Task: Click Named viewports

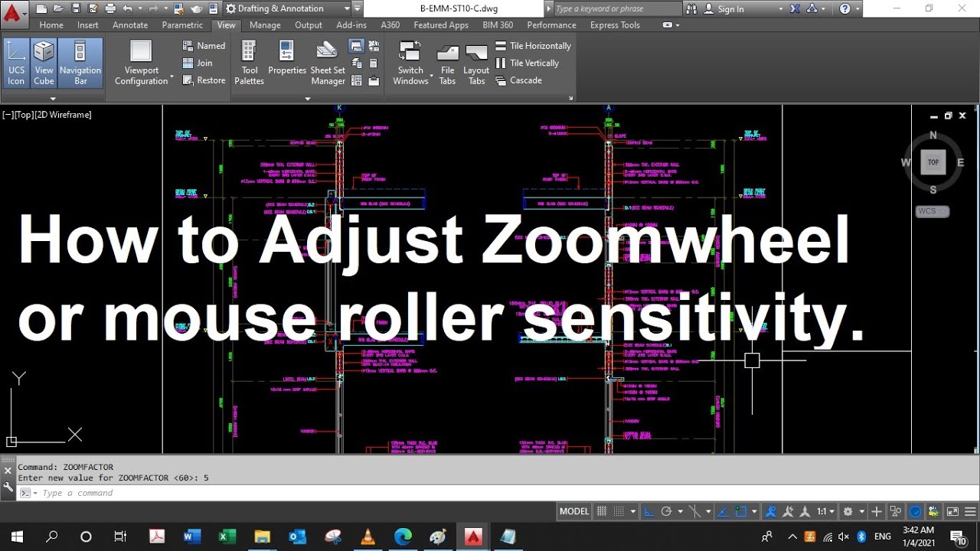Action: [x=204, y=46]
